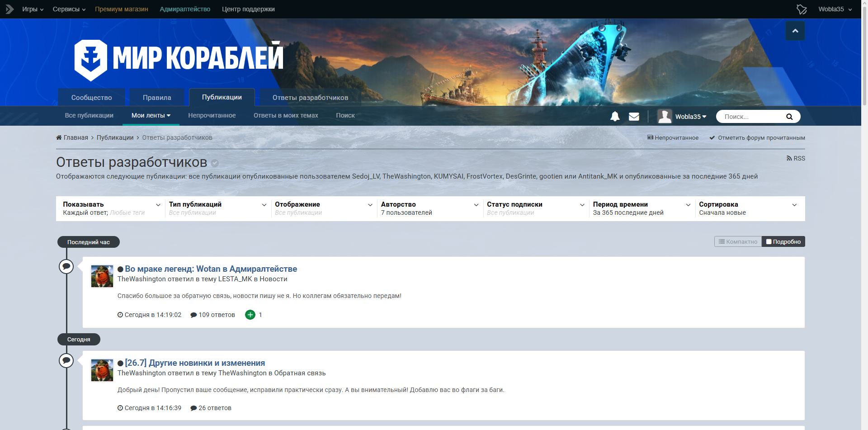Screen dimensions: 868x430
Task: Open Центр поддержки
Action: point(248,9)
